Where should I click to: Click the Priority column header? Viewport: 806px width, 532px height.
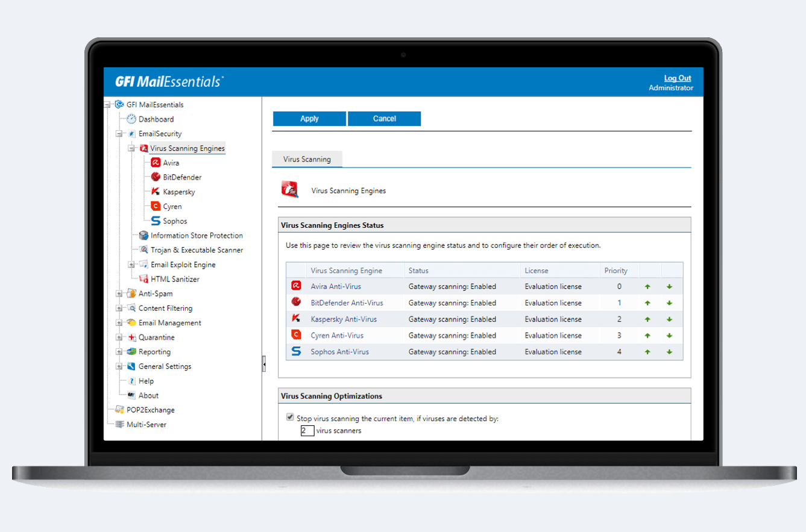[616, 271]
